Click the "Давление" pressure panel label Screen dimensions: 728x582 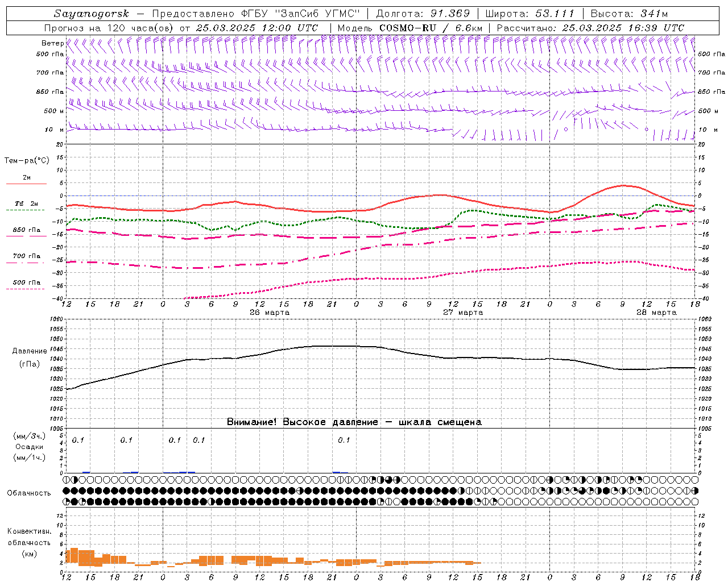pyautogui.click(x=30, y=351)
